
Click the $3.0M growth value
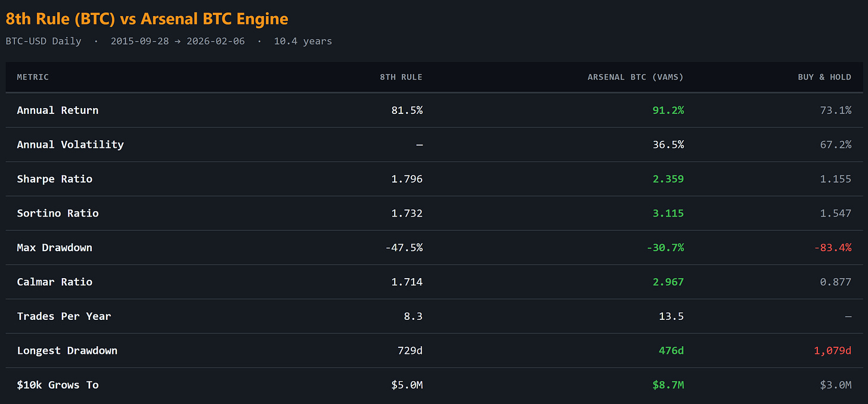[x=835, y=384]
